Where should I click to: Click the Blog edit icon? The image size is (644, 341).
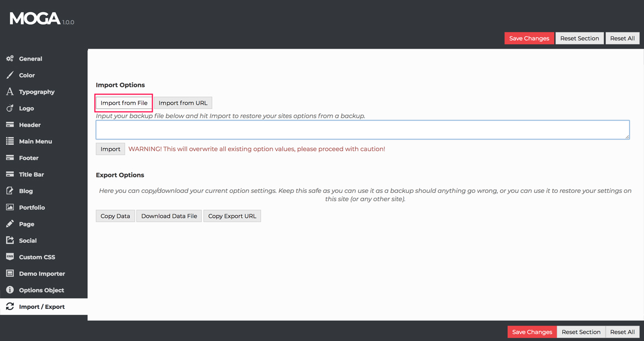point(10,191)
